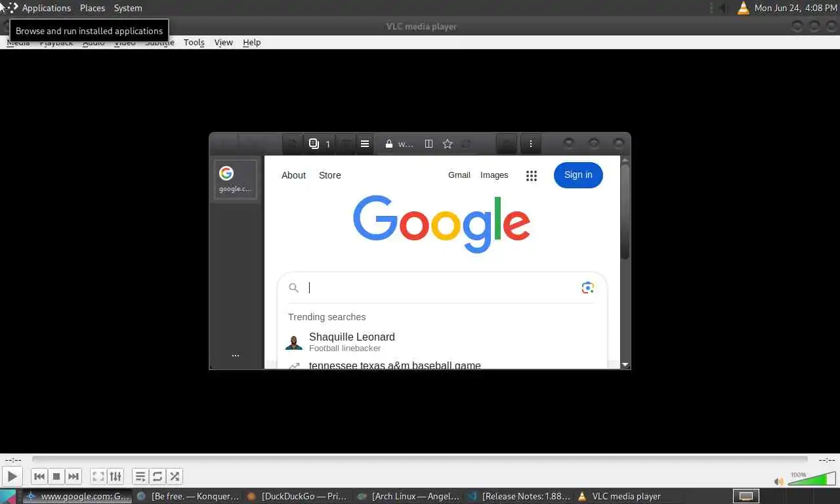Open the View menu in VLC

click(224, 42)
